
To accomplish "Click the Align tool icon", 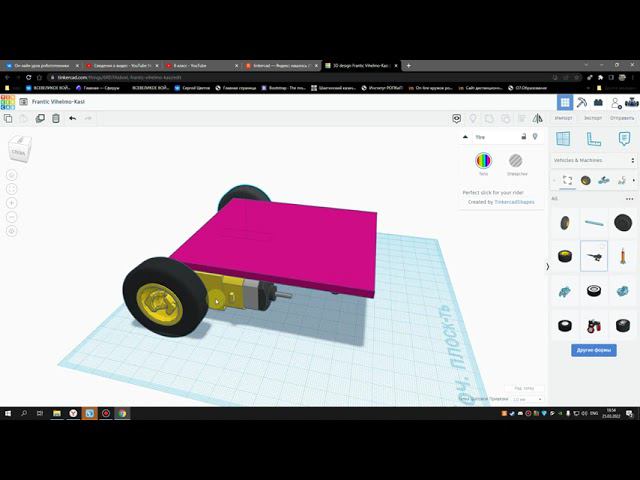I will [522, 118].
